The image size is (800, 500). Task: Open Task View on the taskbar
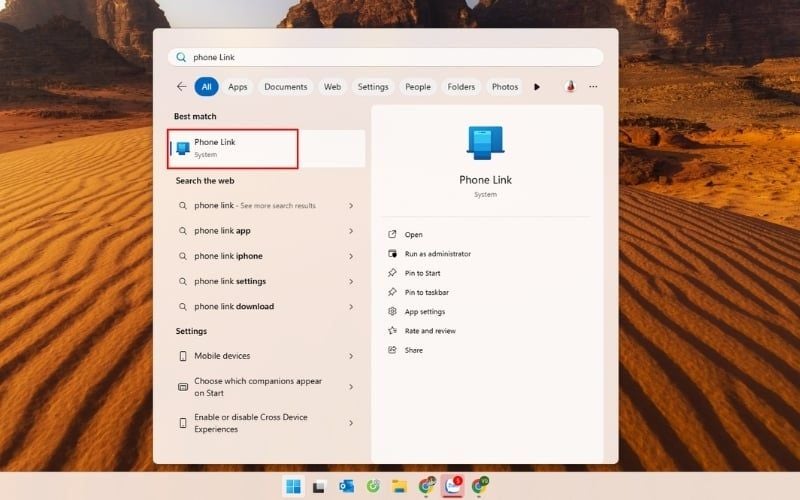(319, 487)
